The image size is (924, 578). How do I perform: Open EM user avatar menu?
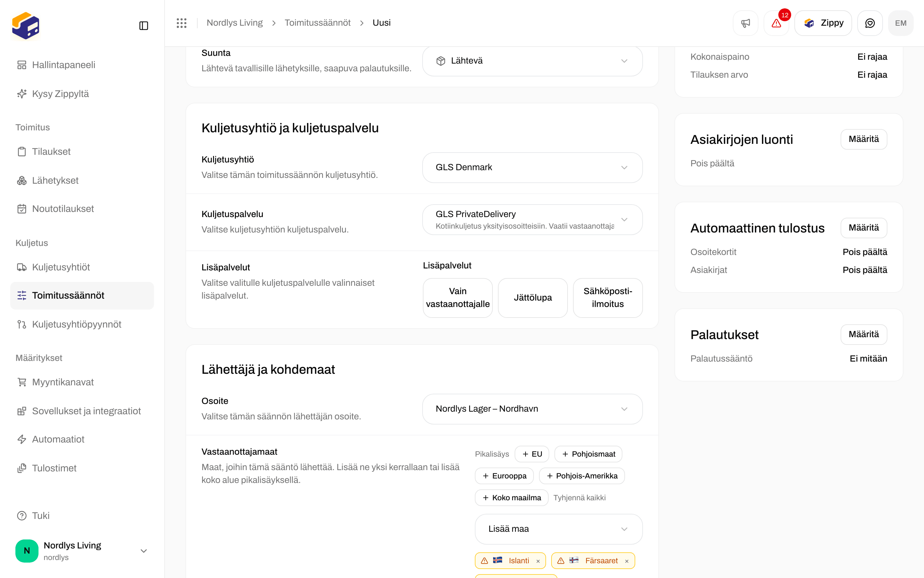point(901,23)
